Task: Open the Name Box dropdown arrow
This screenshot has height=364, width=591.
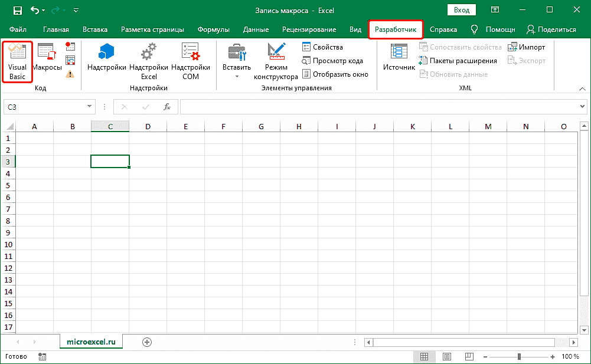Action: 90,107
